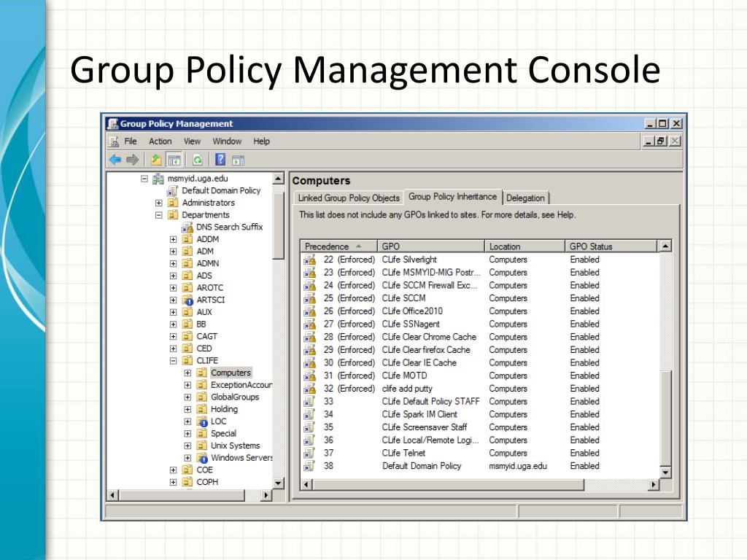Click the GPO icon in the precedence 38 row
Viewport: 747px width, 560px height.
point(309,466)
